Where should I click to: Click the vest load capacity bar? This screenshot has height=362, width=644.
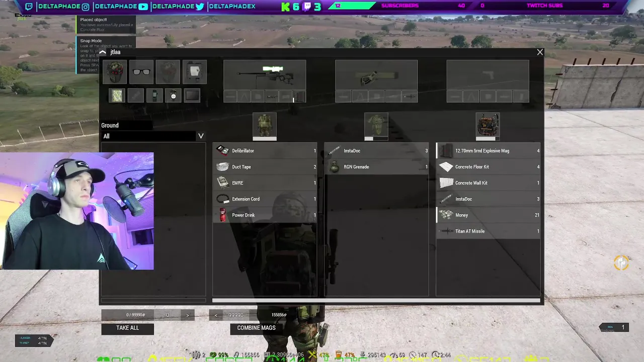click(x=376, y=139)
